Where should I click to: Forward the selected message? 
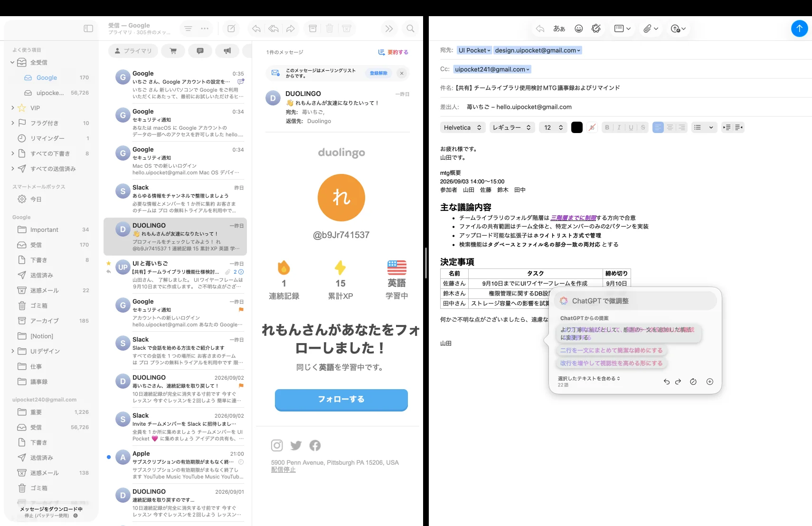click(x=291, y=29)
